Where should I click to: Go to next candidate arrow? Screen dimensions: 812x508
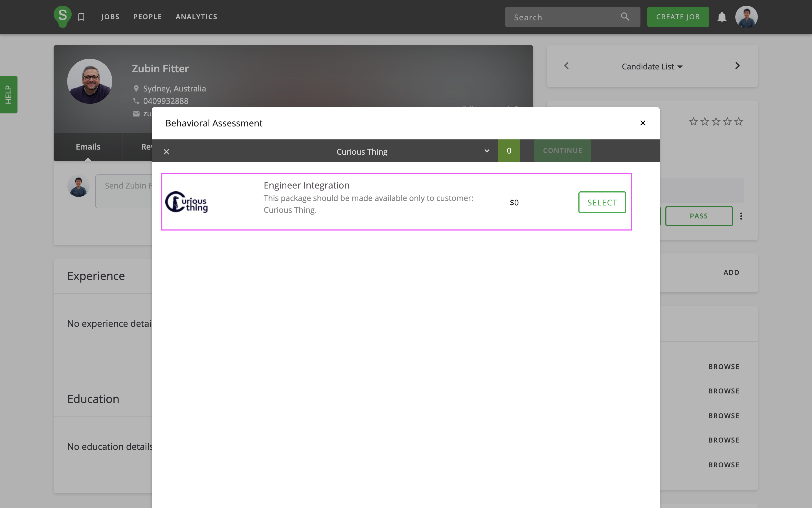click(737, 66)
